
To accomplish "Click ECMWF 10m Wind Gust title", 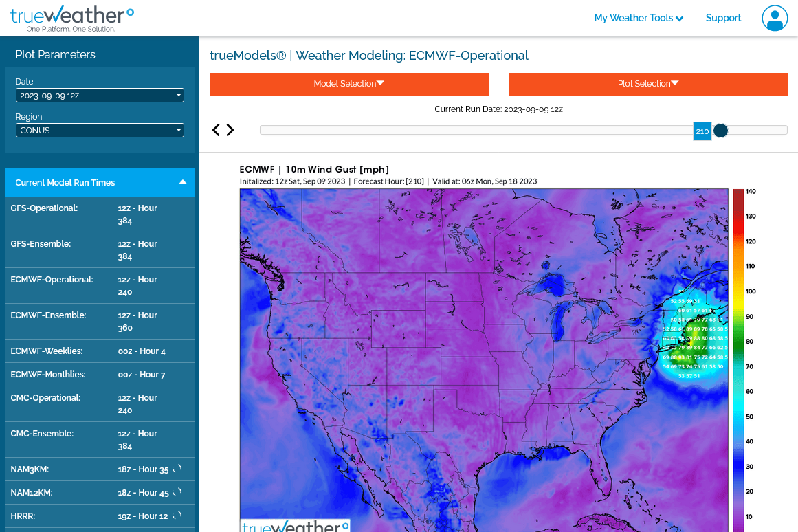I will (x=314, y=169).
